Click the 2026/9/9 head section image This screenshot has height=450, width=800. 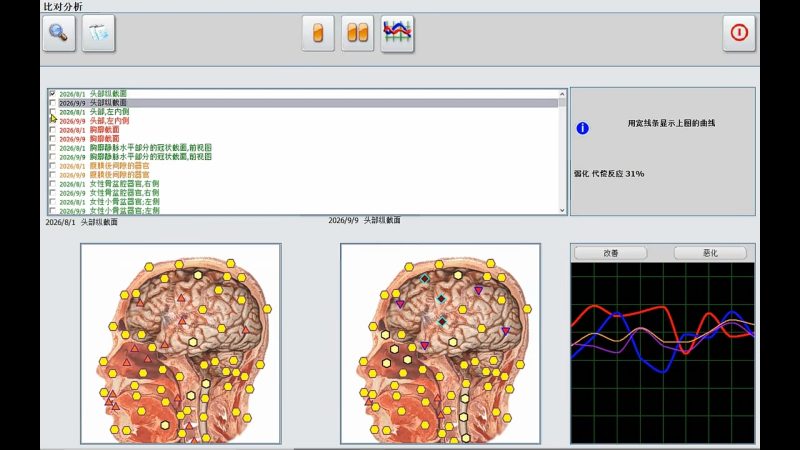coord(440,343)
